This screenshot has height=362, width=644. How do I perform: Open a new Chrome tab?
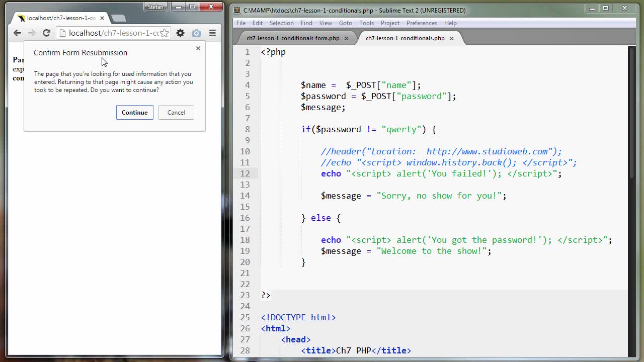119,18
